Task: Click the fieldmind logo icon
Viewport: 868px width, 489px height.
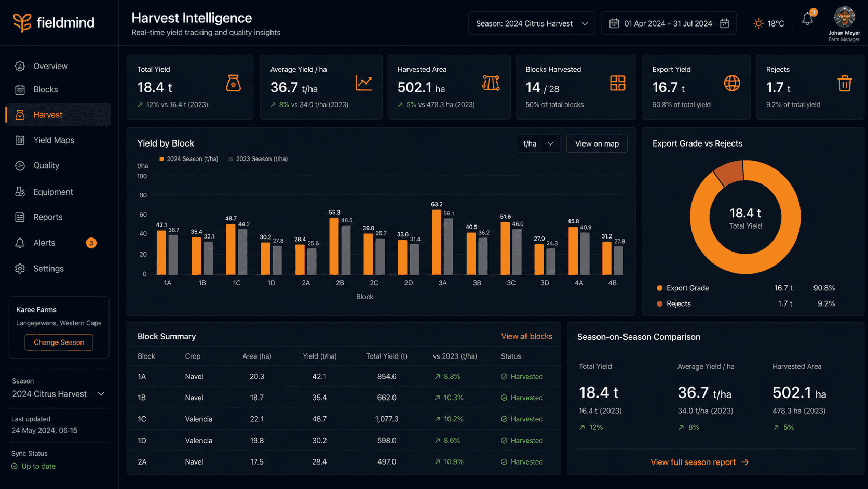Action: (x=22, y=22)
